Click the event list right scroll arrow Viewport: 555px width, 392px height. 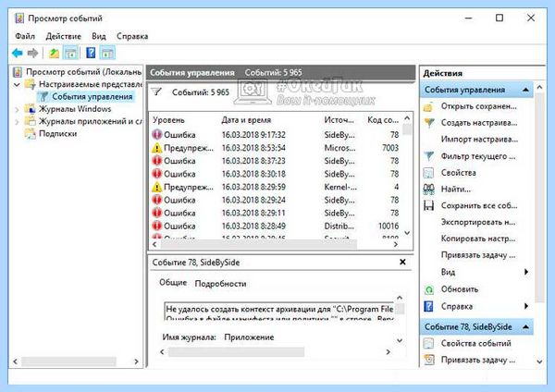(396, 244)
